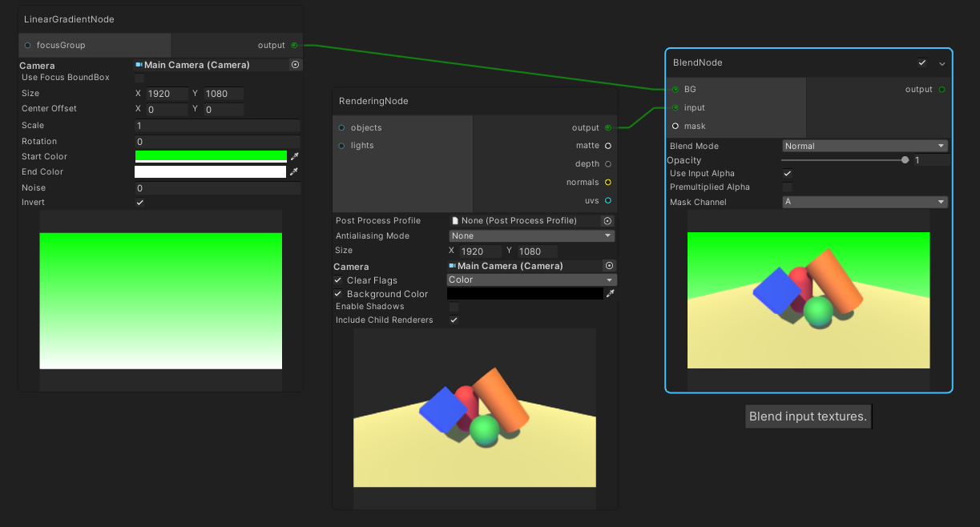Click the mask input port on BlendNode
The height and width of the screenshot is (527, 980).
[677, 126]
